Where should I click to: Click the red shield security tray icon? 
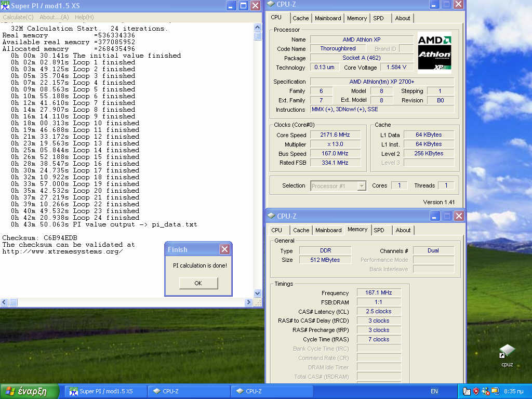pos(476,391)
